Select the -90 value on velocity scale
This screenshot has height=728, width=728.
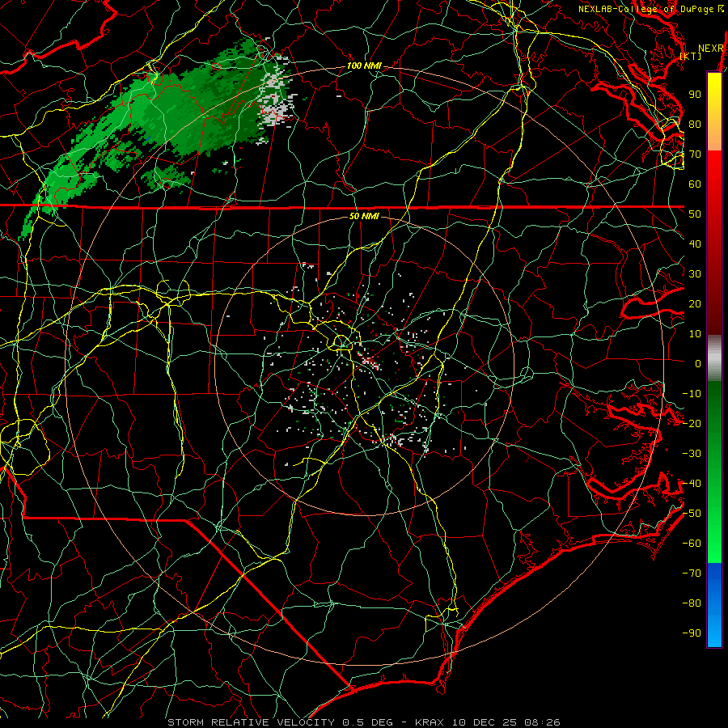point(692,633)
